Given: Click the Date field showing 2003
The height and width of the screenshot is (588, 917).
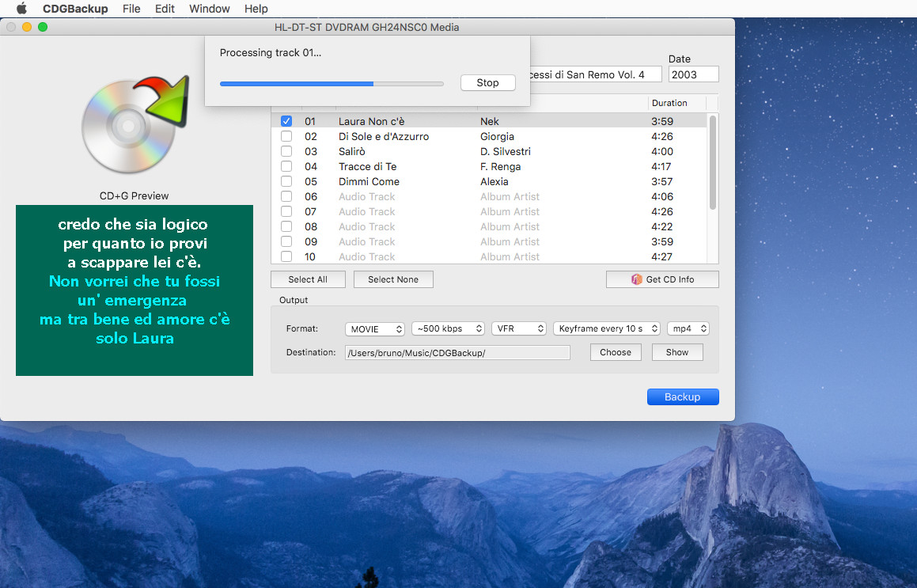Looking at the screenshot, I should [694, 74].
